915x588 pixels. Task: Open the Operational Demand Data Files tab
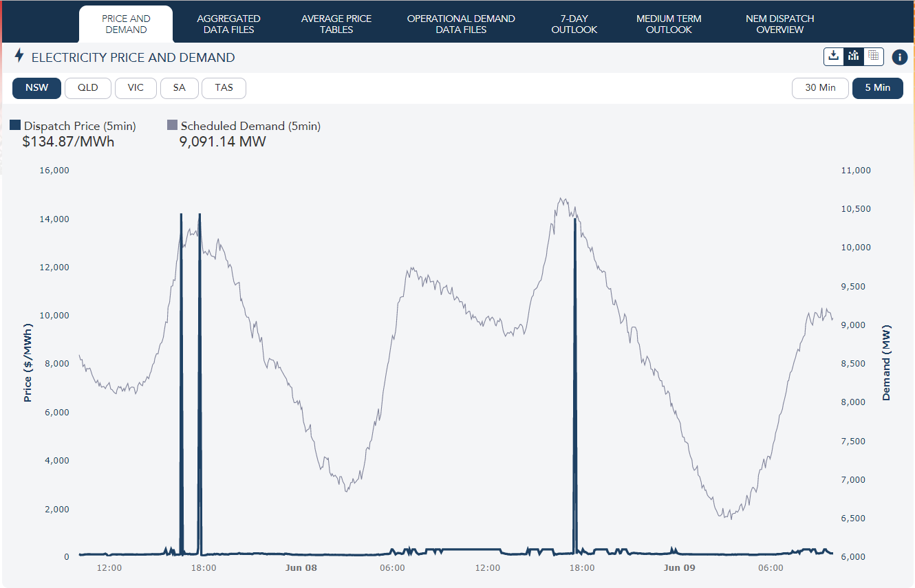pyautogui.click(x=461, y=24)
